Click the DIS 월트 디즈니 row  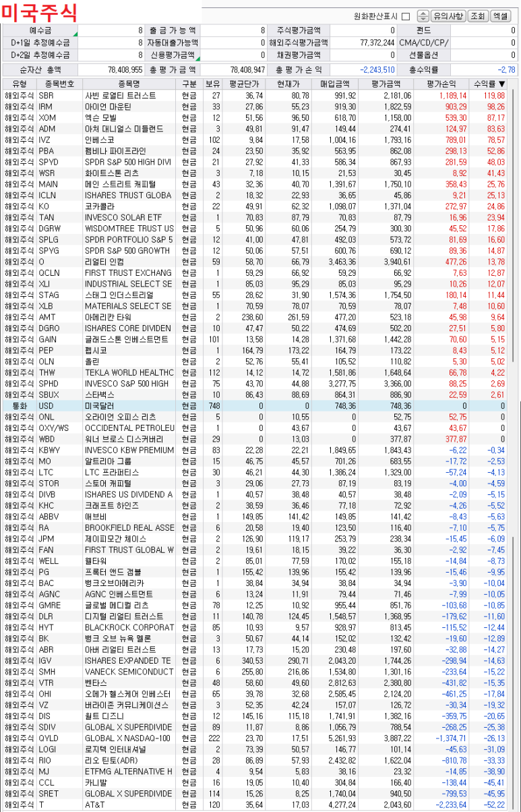[x=255, y=716]
